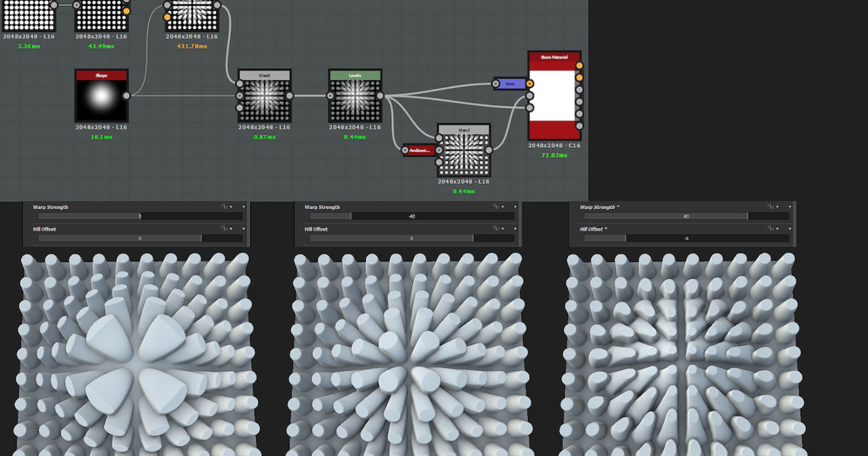Viewport: 868px width, 456px height.
Task: Click first Blend node's bottom opacity input
Action: pyautogui.click(x=239, y=108)
